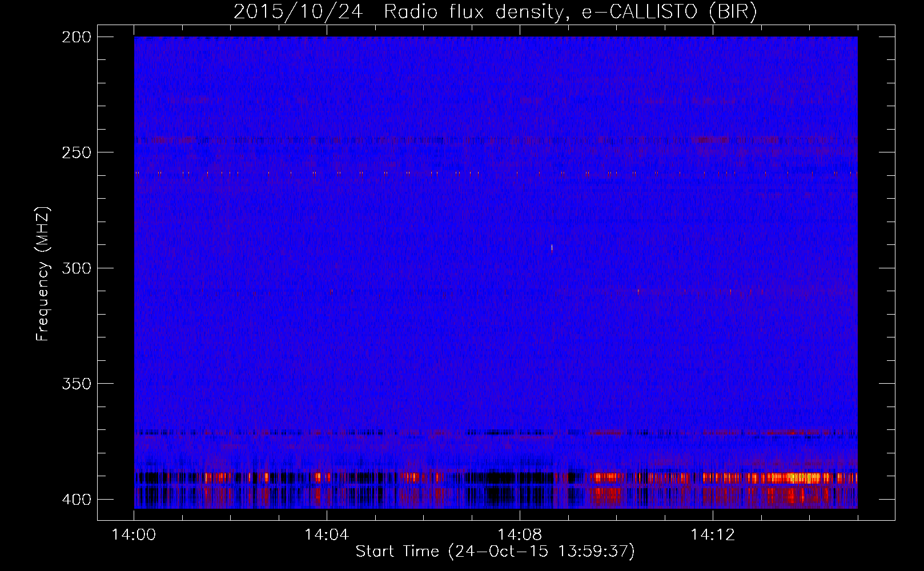Click the 400 frequency tick label
The height and width of the screenshot is (571, 924).
click(77, 500)
